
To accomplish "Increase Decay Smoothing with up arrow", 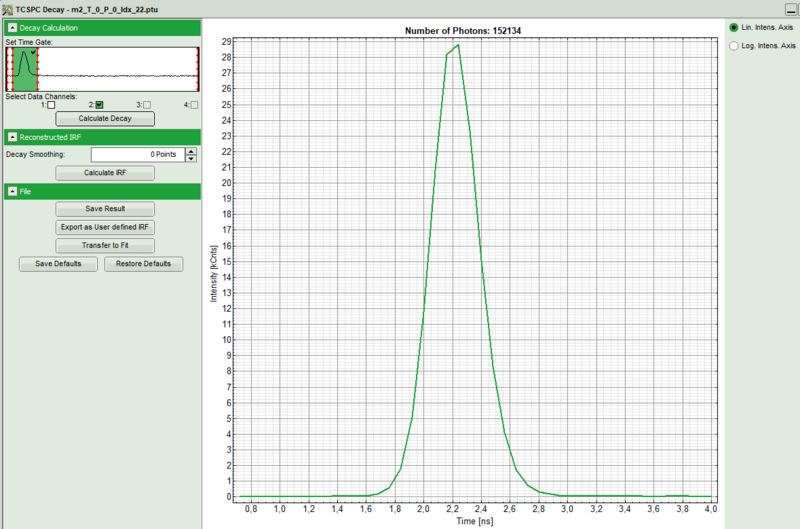I will tap(191, 150).
